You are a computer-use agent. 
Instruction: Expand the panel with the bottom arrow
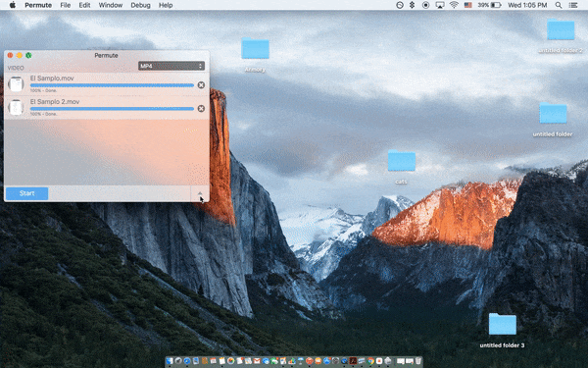coord(200,193)
